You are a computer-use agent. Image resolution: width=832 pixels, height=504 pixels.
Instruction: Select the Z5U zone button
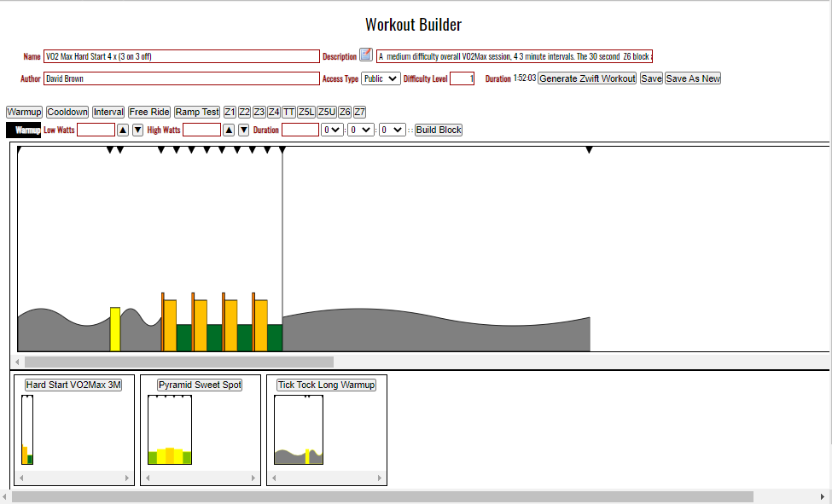tap(327, 113)
